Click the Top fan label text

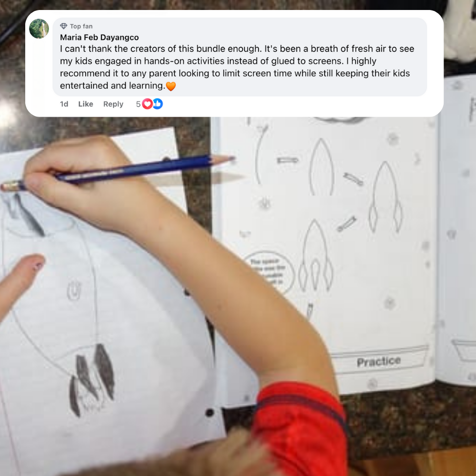tap(81, 26)
